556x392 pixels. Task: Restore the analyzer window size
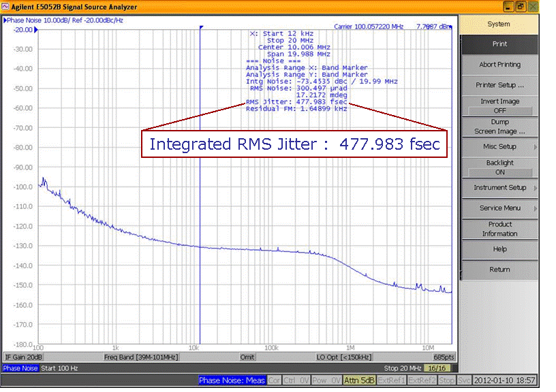519,7
